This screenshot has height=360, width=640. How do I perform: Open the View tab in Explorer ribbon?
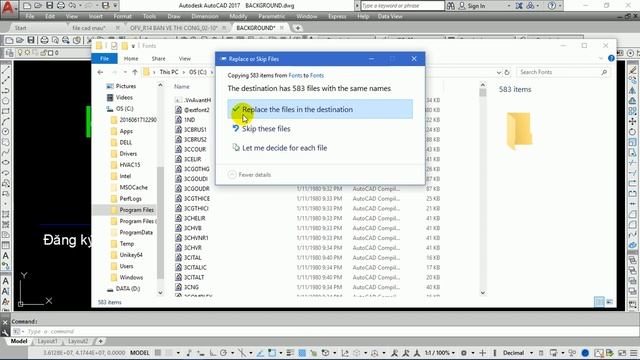tap(184, 59)
